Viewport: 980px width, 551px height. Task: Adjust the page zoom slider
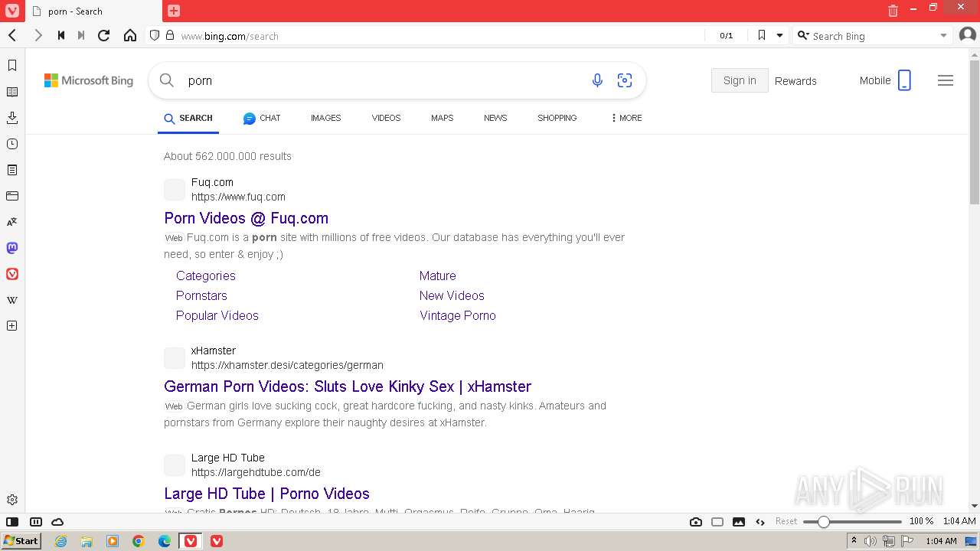click(852, 522)
